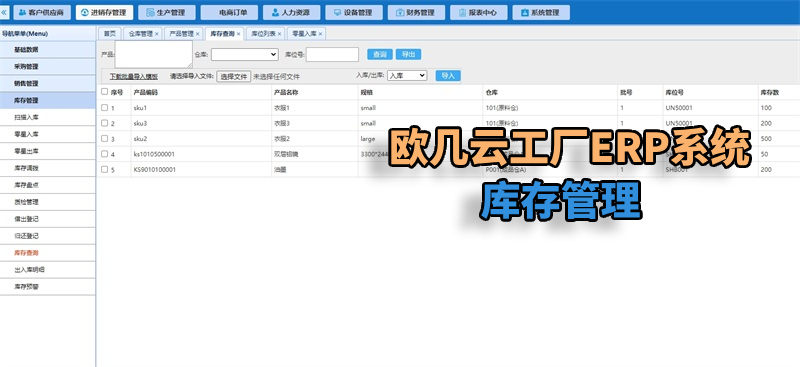Screen dimensions: 800x367
Task: Open 零星入库 in the sidebar menu
Action: pos(47,134)
